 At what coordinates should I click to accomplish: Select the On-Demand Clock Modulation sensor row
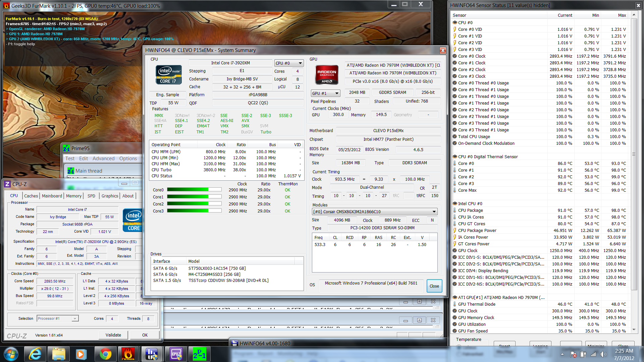point(539,143)
